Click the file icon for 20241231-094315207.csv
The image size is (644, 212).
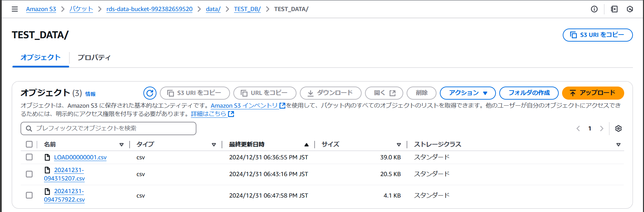click(x=47, y=170)
